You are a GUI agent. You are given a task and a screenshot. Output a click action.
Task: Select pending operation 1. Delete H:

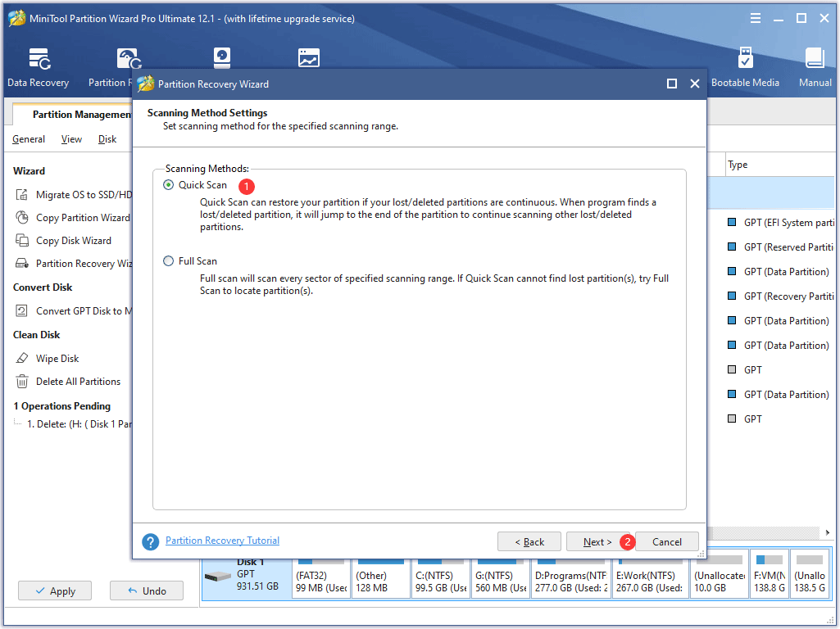click(x=79, y=424)
